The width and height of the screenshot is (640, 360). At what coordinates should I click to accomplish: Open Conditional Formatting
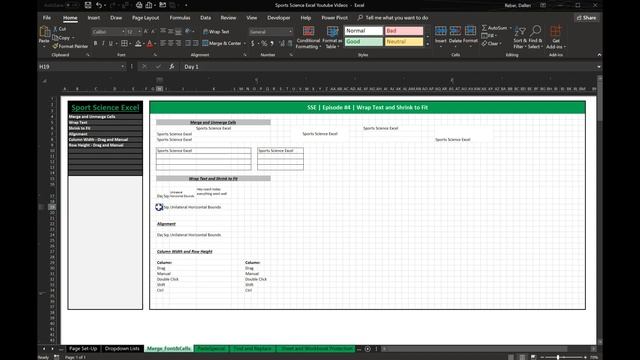[x=308, y=38]
